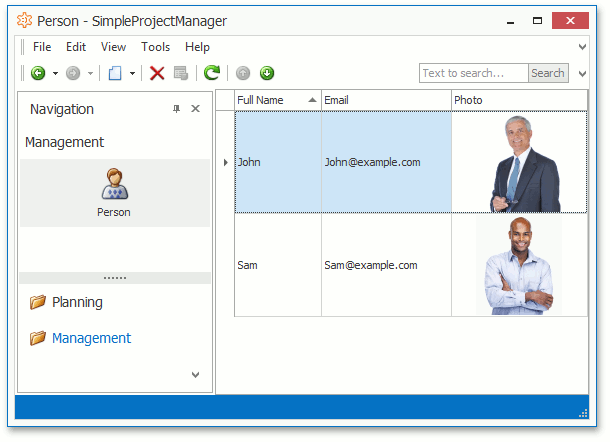Viewport: 610px width, 442px height.
Task: Pin the Navigation panel
Action: pos(177,109)
